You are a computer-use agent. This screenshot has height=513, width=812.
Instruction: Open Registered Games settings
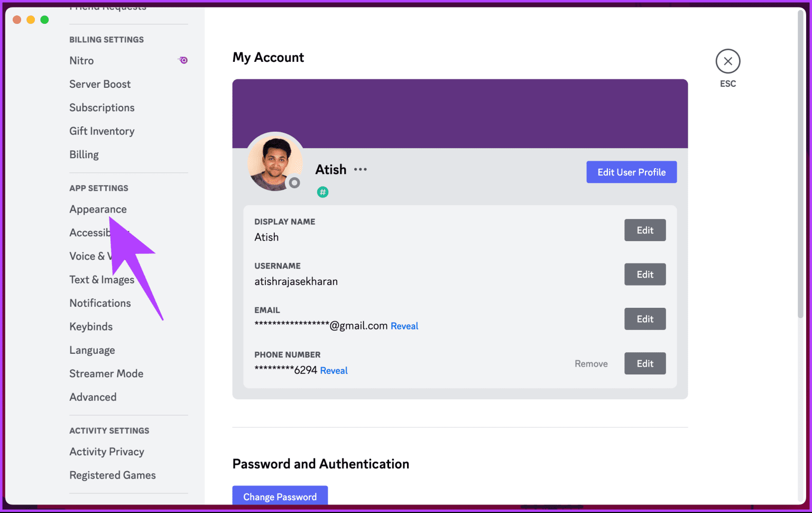[x=112, y=475]
